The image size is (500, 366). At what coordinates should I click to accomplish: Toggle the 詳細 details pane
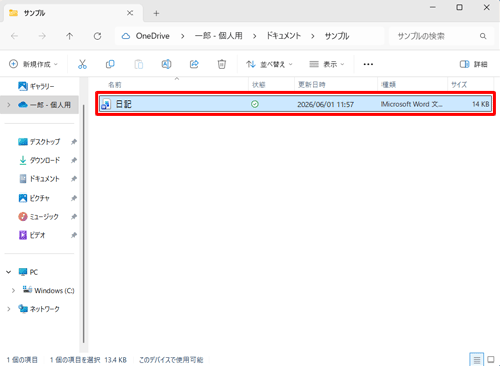click(474, 64)
